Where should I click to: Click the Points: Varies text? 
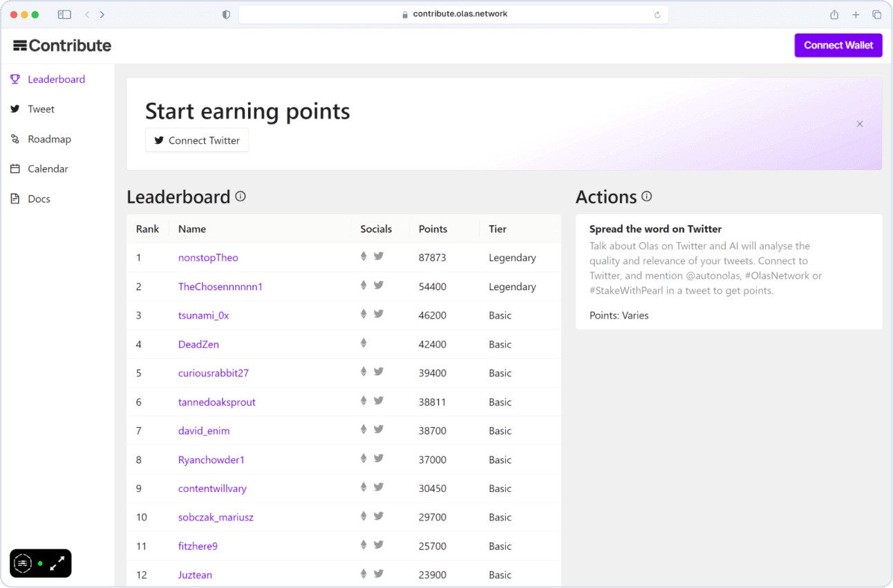619,316
